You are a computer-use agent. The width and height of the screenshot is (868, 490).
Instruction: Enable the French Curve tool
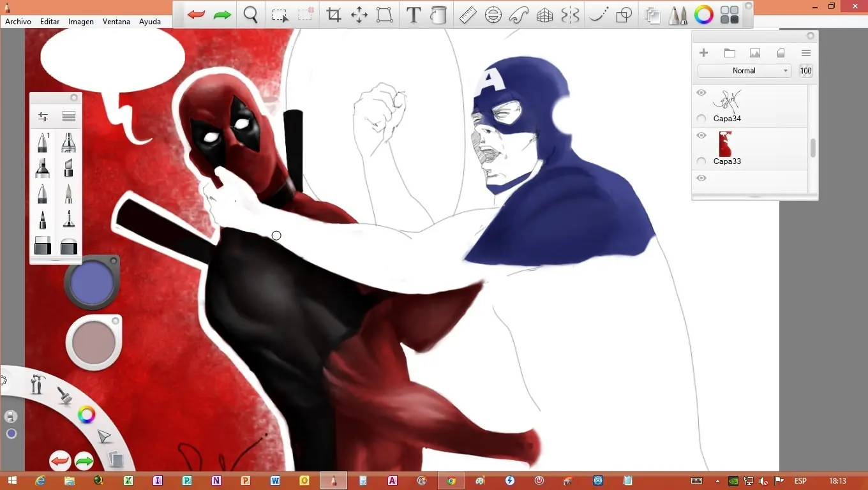pos(519,15)
